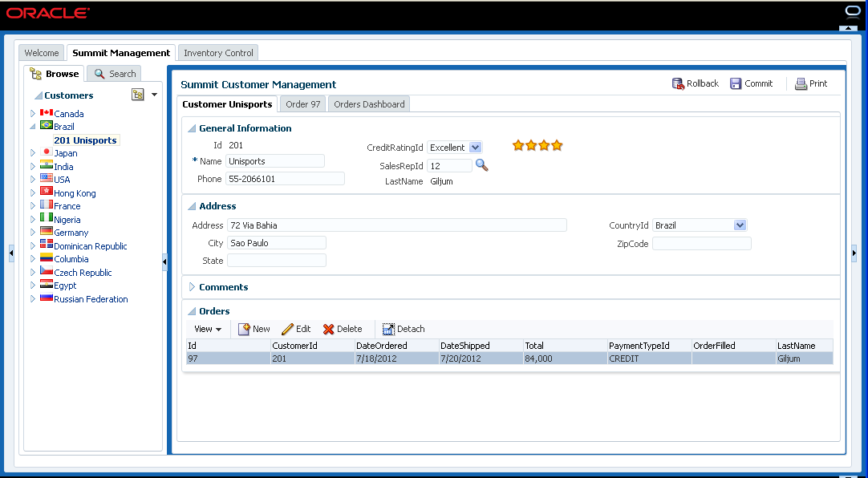Click the SalesRepId field with 12
Viewport: 868px width, 478px height.
coord(449,165)
